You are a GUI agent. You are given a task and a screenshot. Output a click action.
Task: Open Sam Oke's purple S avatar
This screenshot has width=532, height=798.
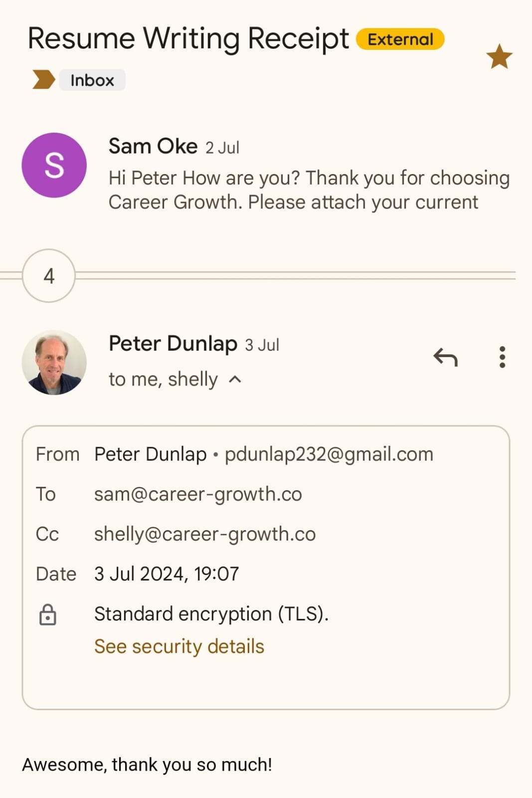point(54,165)
